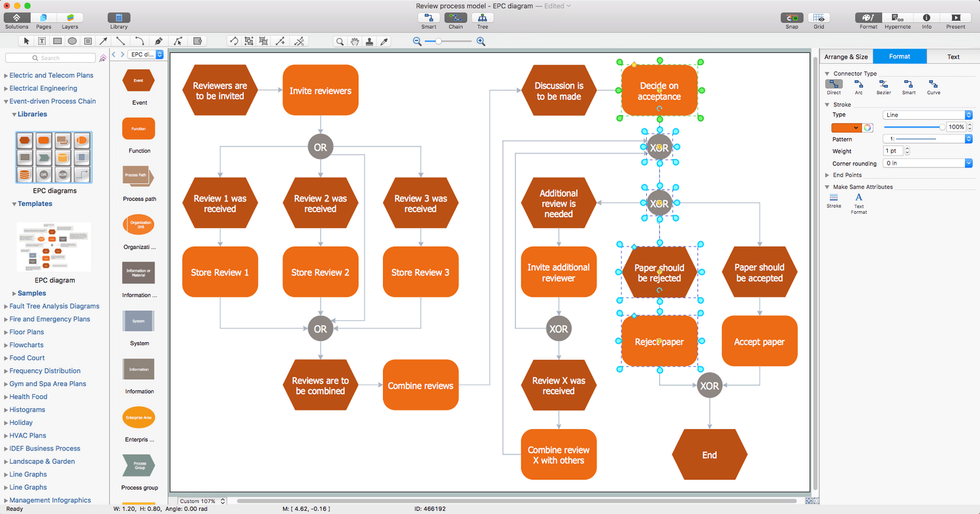Click the 'End' event shape
This screenshot has height=514, width=980.
tap(710, 455)
